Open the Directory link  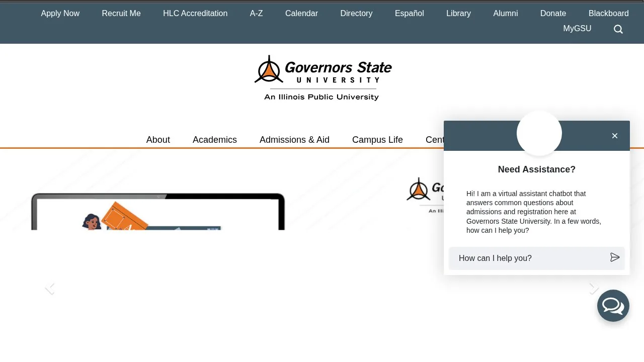[356, 14]
